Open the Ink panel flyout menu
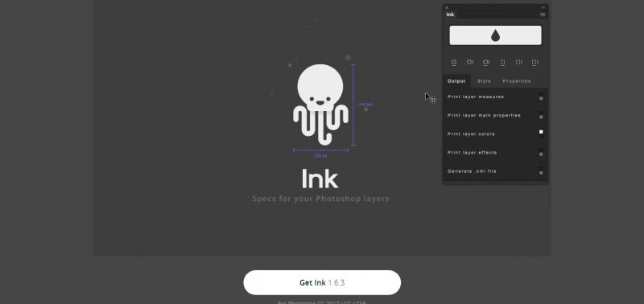 [543, 14]
